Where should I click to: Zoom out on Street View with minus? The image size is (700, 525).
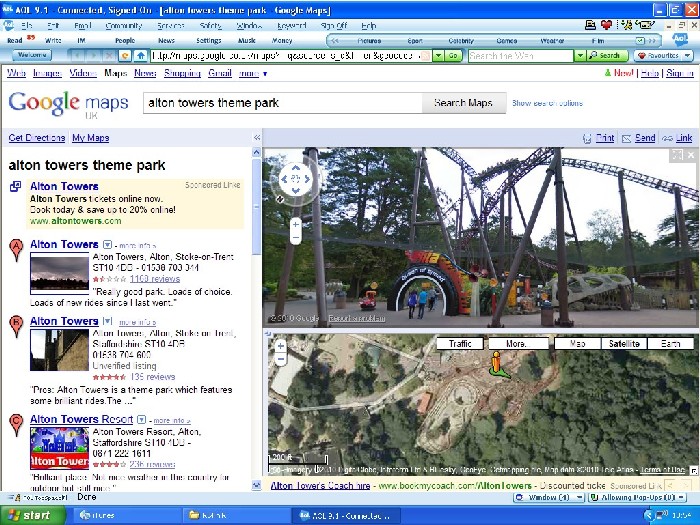point(296,238)
